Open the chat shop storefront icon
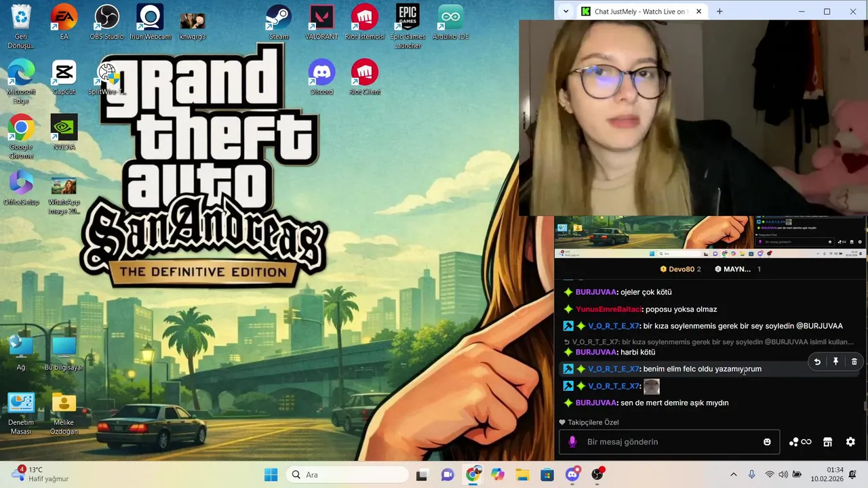868x488 pixels. [827, 442]
